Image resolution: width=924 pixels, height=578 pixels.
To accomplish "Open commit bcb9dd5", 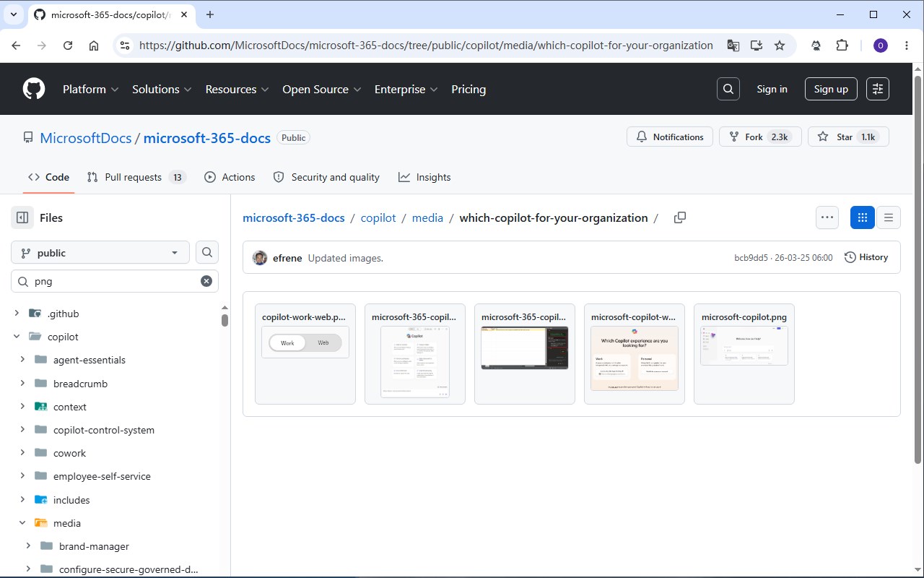I will pos(751,258).
